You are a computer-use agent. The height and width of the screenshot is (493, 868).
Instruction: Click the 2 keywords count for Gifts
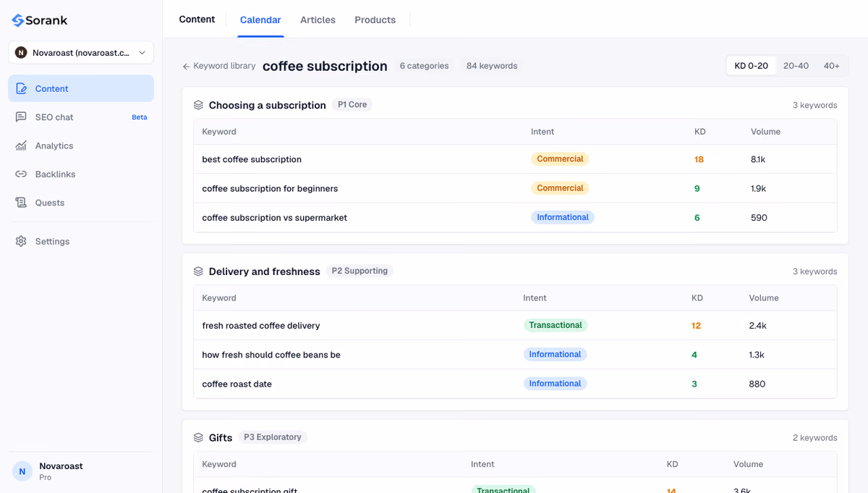click(814, 438)
